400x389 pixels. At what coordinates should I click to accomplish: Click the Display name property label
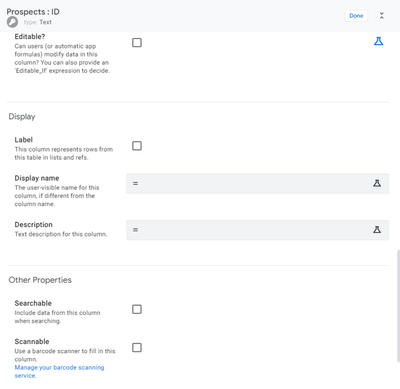pos(37,178)
